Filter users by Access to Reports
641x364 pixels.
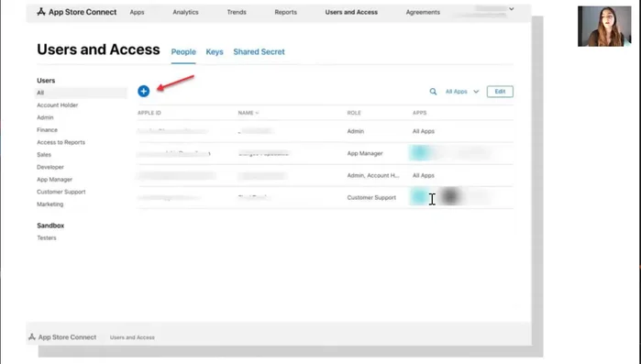[61, 142]
